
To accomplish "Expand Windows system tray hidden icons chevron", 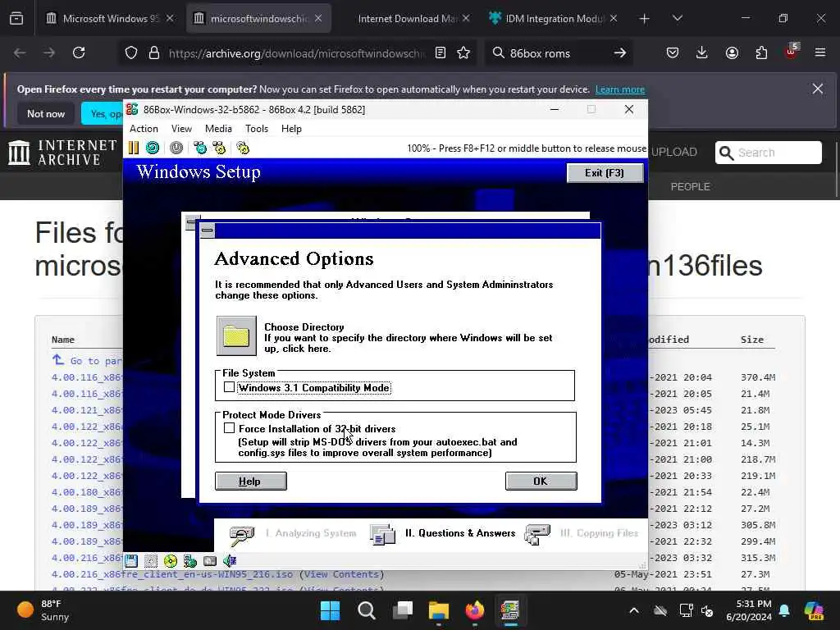I will coord(634,610).
